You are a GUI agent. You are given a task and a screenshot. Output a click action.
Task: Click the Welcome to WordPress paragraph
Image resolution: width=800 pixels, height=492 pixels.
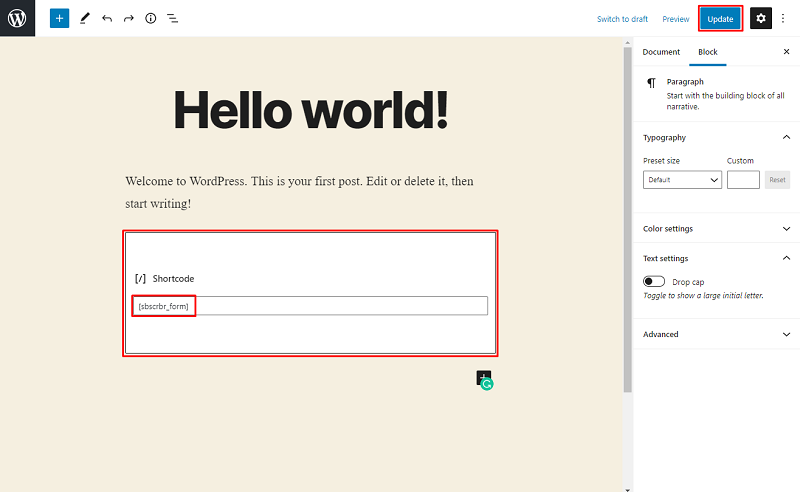299,192
